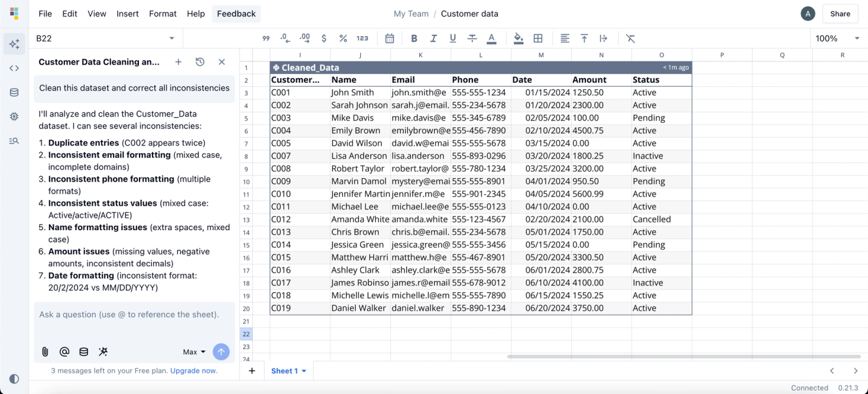Open the text color picker
The width and height of the screenshot is (868, 394).
coord(491,38)
